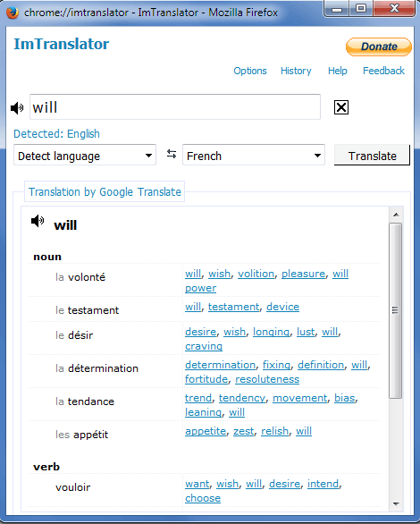Click 'intend' link

[x=323, y=484]
